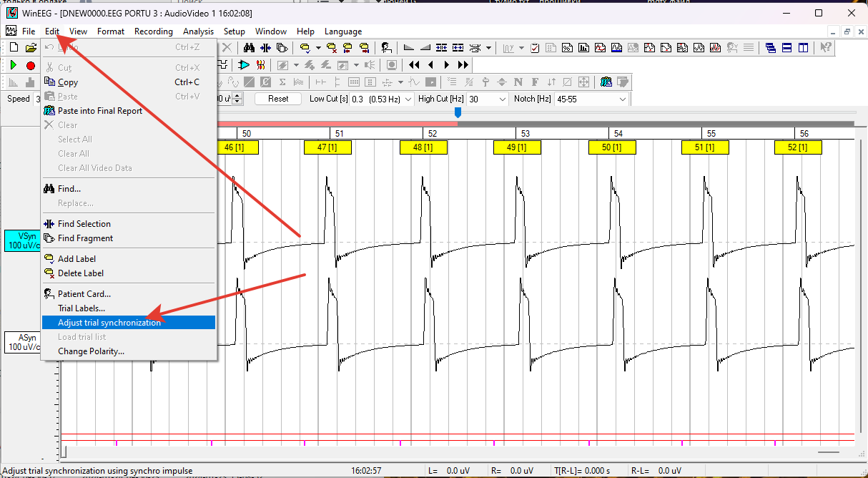Open a file with the folder icon

(x=31, y=48)
